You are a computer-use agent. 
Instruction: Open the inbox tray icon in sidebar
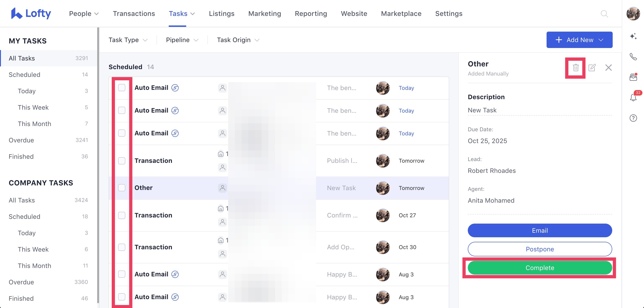(x=633, y=77)
